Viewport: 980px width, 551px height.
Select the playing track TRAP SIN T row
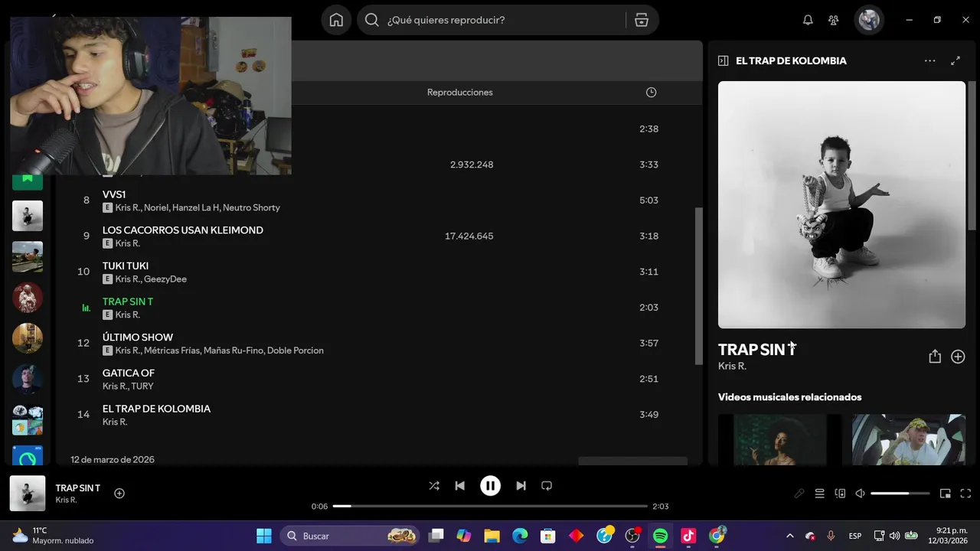(379, 308)
